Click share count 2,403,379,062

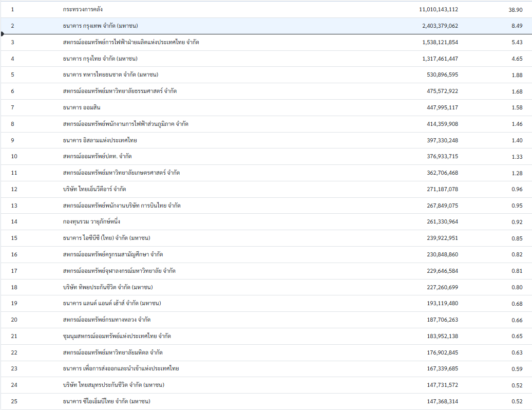click(440, 26)
